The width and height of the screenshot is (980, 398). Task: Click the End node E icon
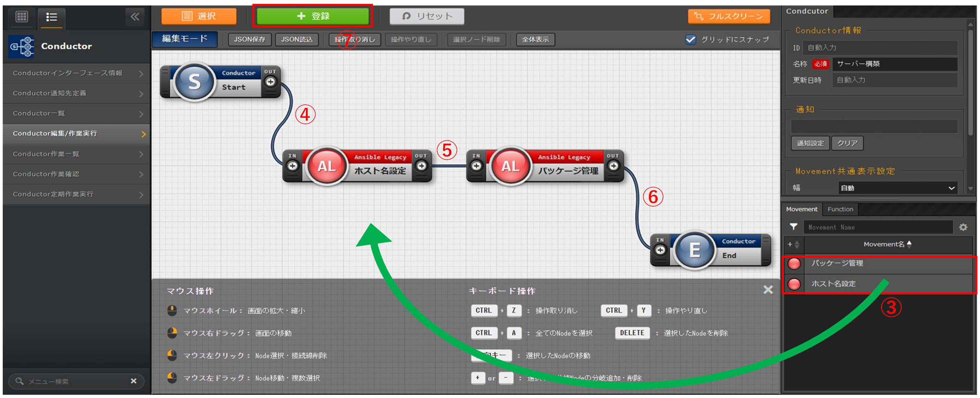(x=694, y=250)
